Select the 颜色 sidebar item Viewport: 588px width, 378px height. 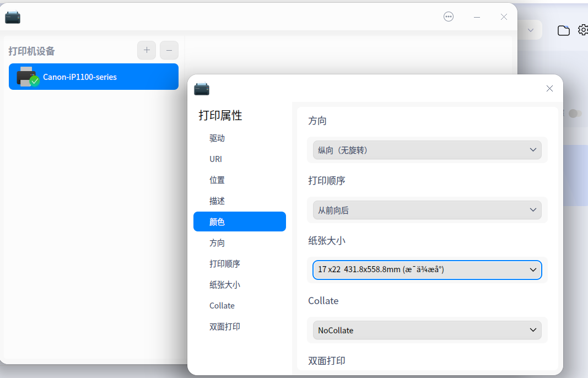pos(240,222)
